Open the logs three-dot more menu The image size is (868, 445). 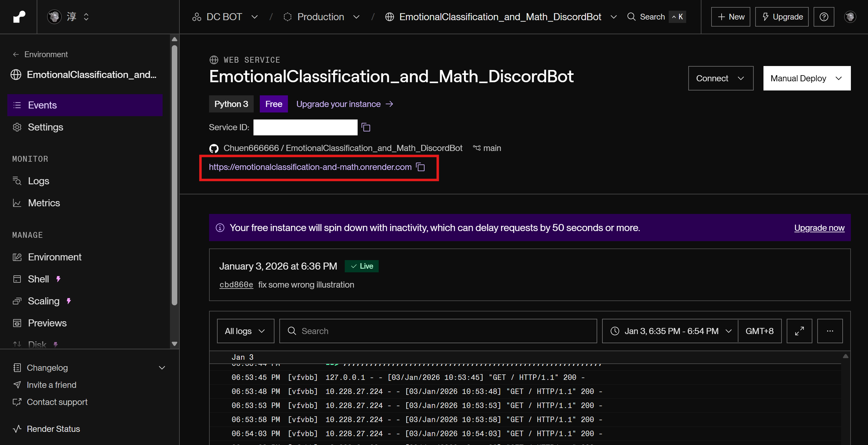click(829, 331)
